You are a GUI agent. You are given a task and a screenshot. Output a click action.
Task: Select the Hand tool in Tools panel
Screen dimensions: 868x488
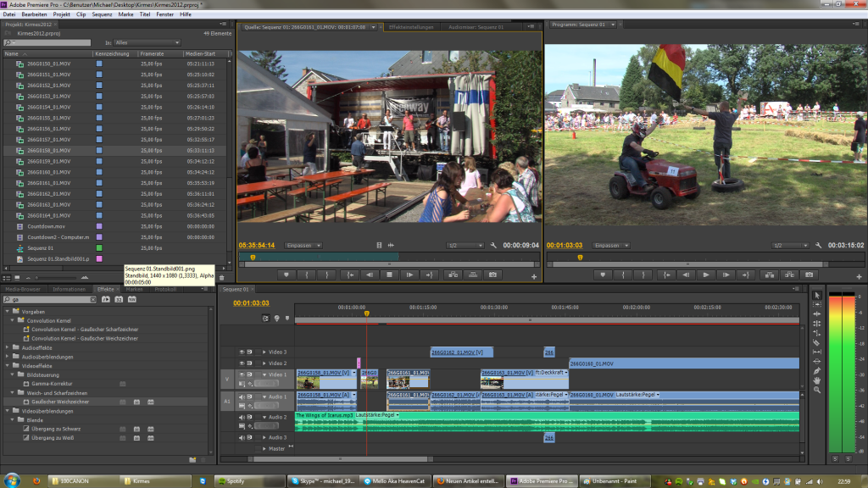tap(817, 380)
